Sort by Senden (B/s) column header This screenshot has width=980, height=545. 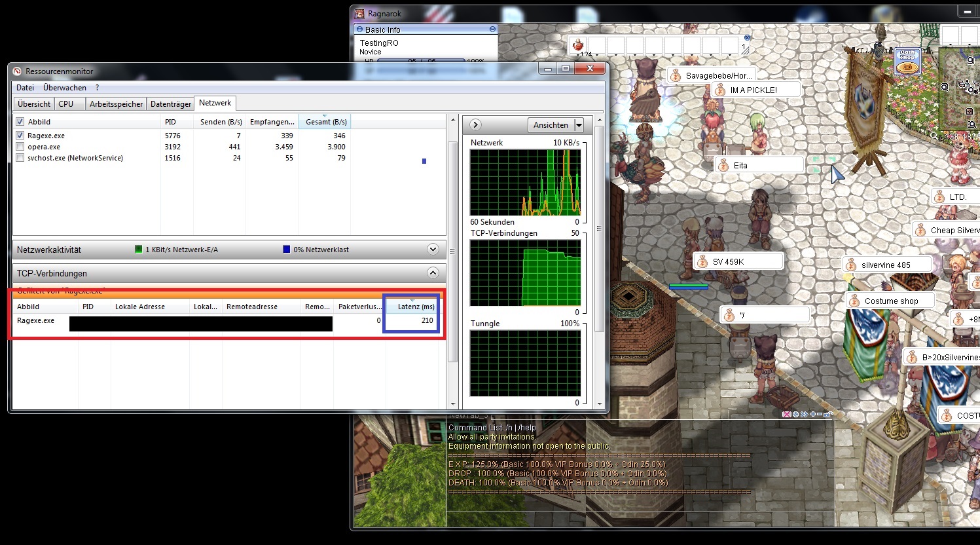tap(219, 122)
